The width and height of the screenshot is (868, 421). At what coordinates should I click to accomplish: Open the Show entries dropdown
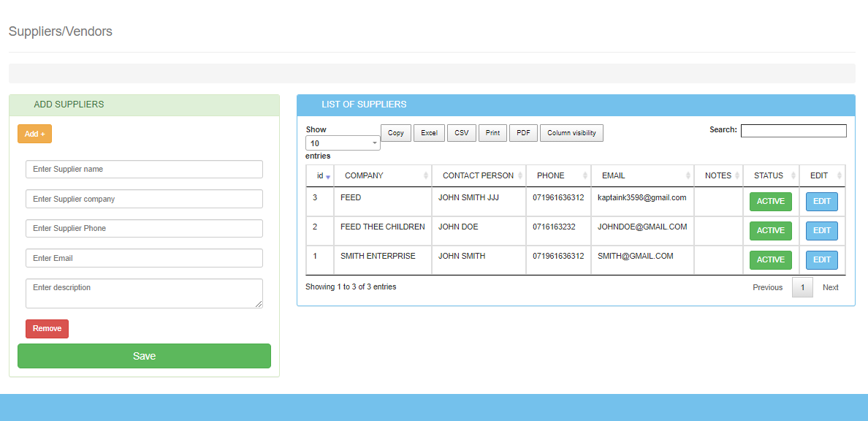coord(343,143)
